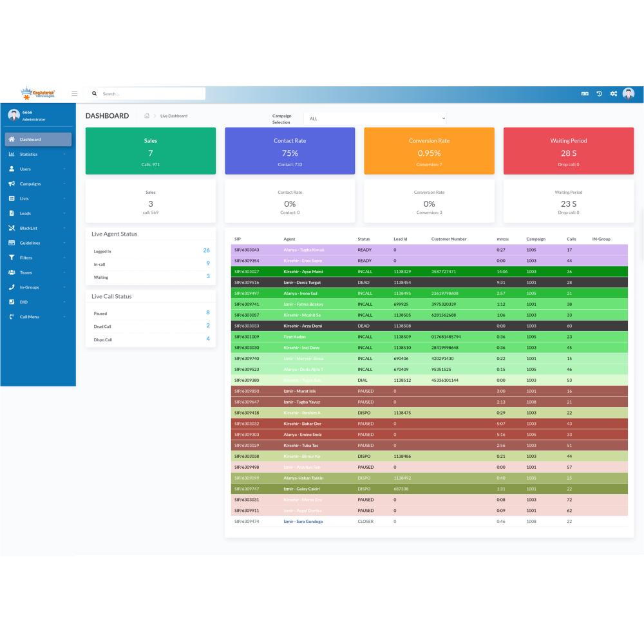The width and height of the screenshot is (644, 644).
Task: Open the In-Groups menu item
Action: pyautogui.click(x=29, y=287)
